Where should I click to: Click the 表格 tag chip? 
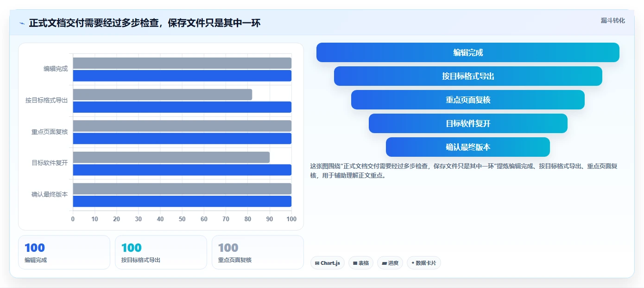[361, 263]
